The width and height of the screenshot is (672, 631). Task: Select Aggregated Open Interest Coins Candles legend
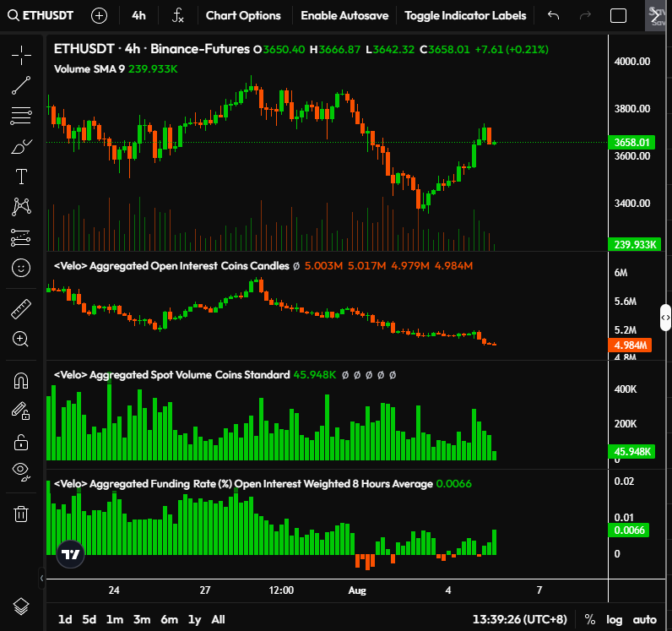coord(171,266)
